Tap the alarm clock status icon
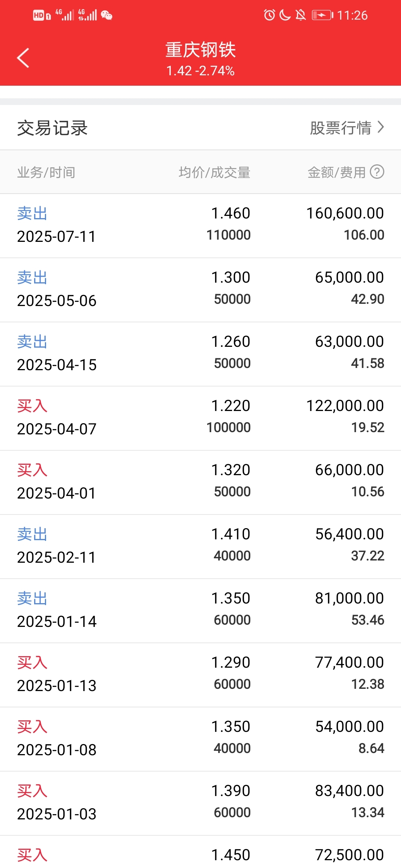Image resolution: width=401 pixels, height=868 pixels. coord(270,15)
